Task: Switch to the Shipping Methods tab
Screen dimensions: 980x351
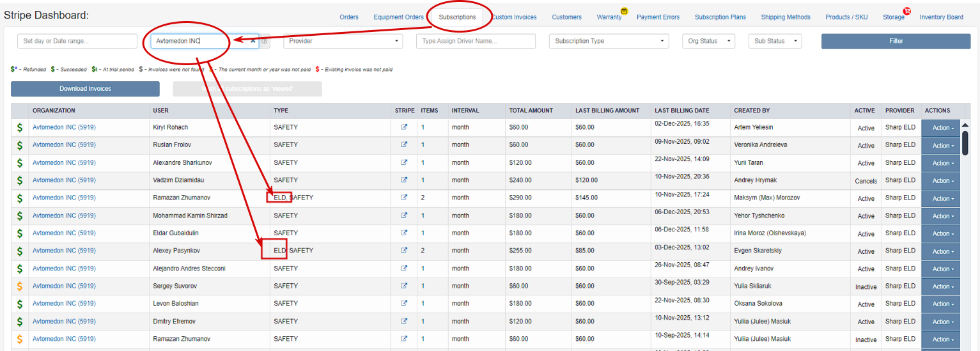Action: 786,17
